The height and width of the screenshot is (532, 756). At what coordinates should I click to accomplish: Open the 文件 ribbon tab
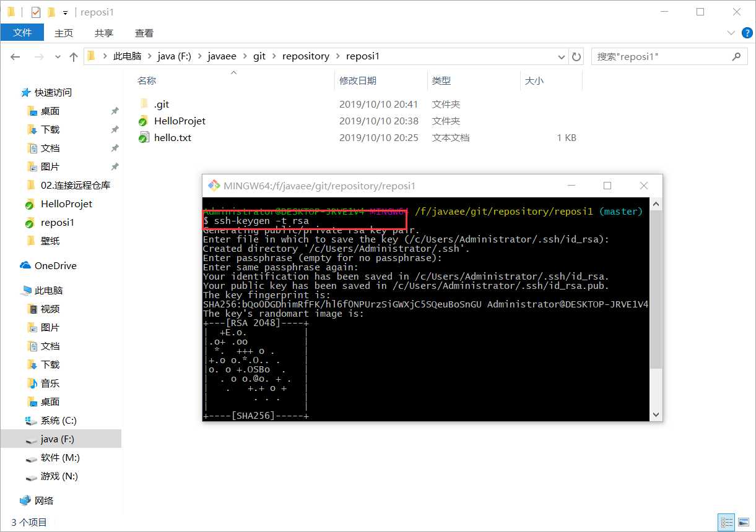(22, 33)
